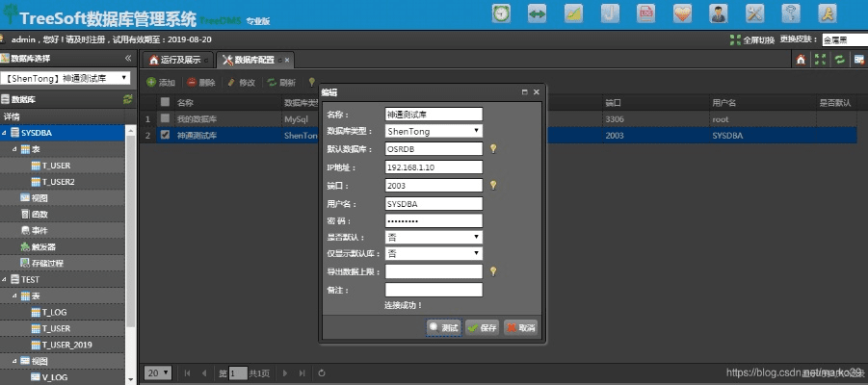Click the lightbulb hint beside 导出数据上限
Viewport: 868px width, 385px height.
pyautogui.click(x=493, y=271)
